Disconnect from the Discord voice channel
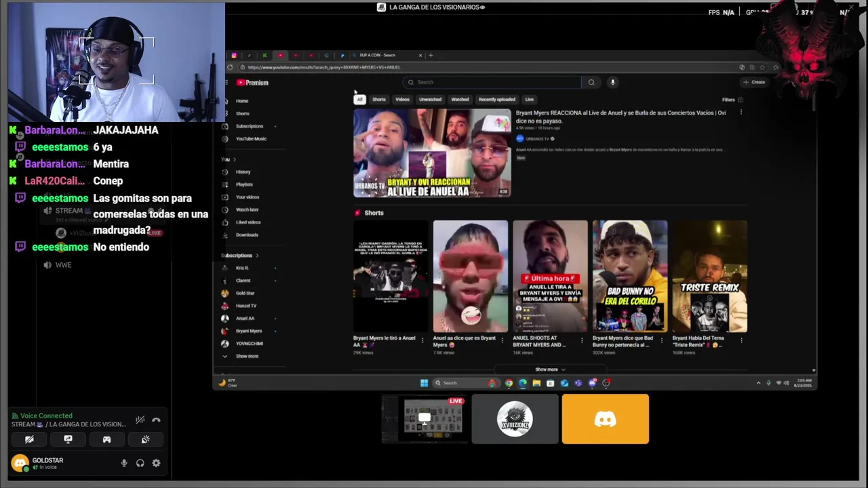This screenshot has height=488, width=868. (156, 420)
